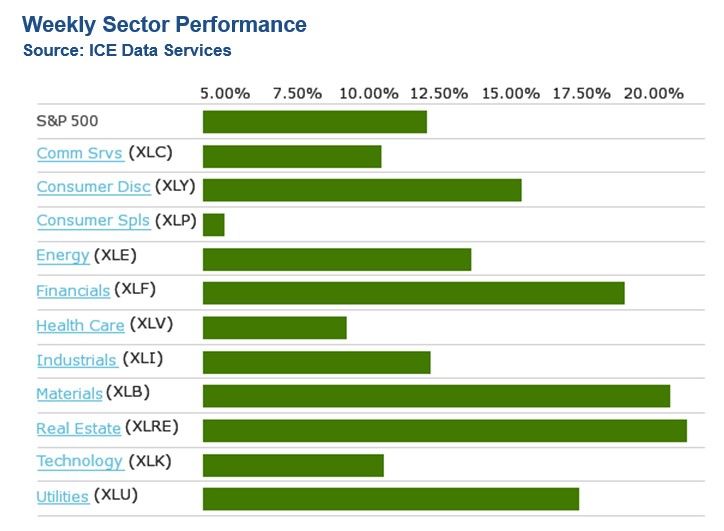Click the Consumer Disc sector link

pos(93,187)
